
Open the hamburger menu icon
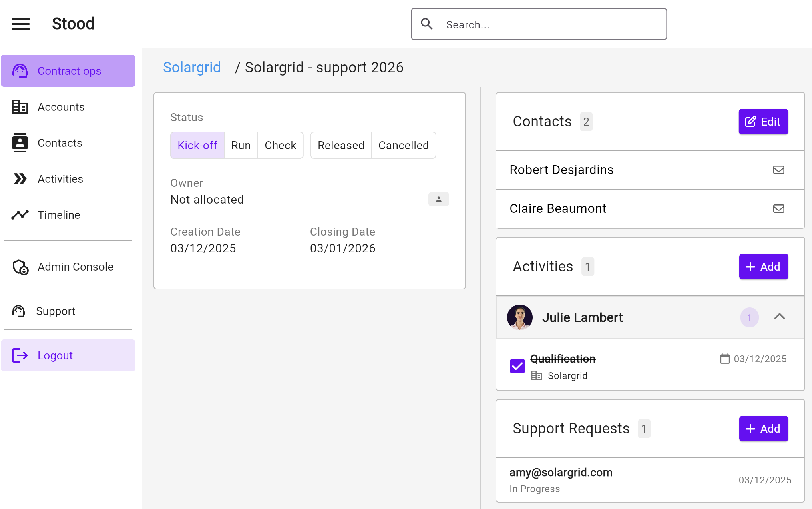click(21, 24)
